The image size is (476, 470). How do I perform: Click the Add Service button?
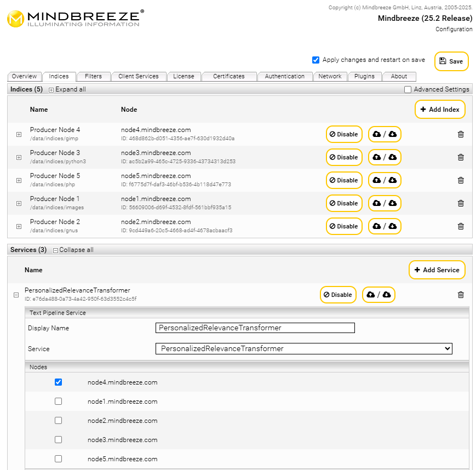(437, 270)
